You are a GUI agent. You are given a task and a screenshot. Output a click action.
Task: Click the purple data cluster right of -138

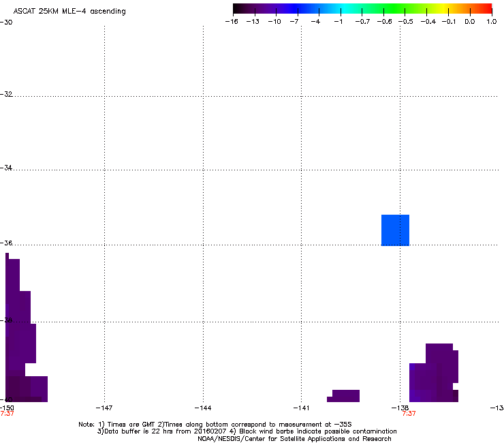click(x=434, y=373)
